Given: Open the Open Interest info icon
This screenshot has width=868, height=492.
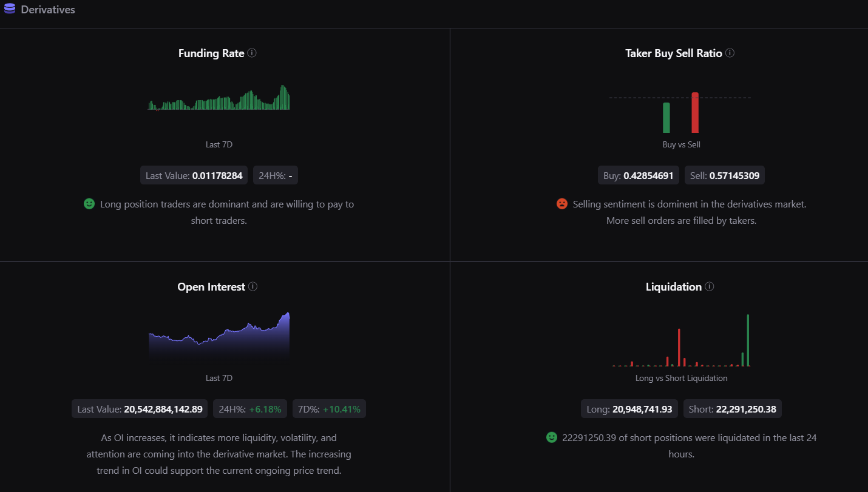Looking at the screenshot, I should coord(253,286).
